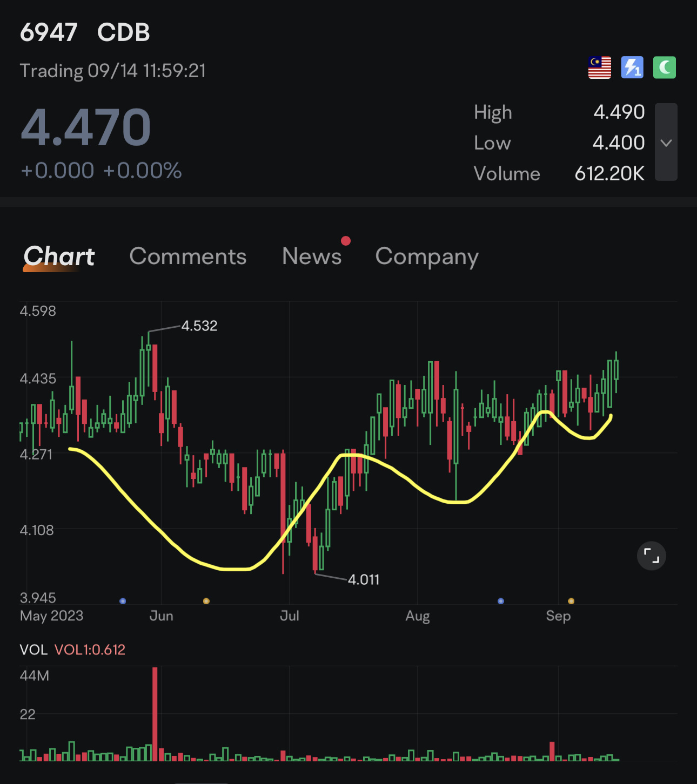This screenshot has width=697, height=784.
Task: Tap the blue event dot after Aug
Action: point(501,601)
